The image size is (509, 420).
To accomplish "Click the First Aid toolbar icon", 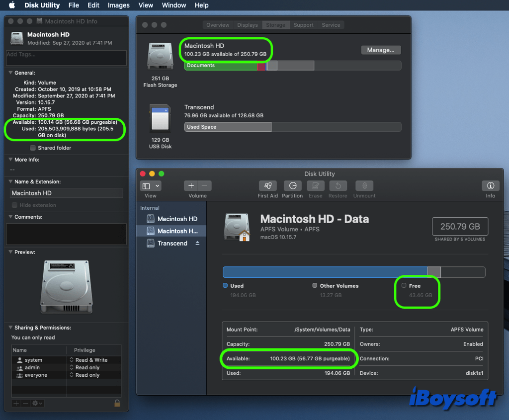I will pyautogui.click(x=267, y=186).
